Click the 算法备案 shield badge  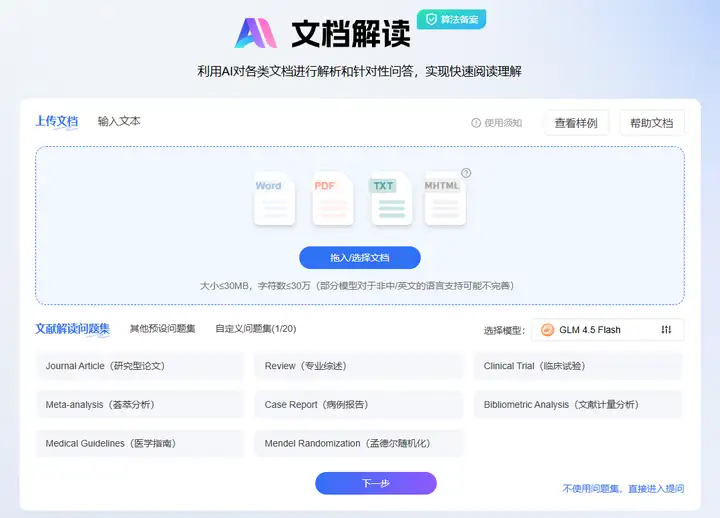(451, 19)
